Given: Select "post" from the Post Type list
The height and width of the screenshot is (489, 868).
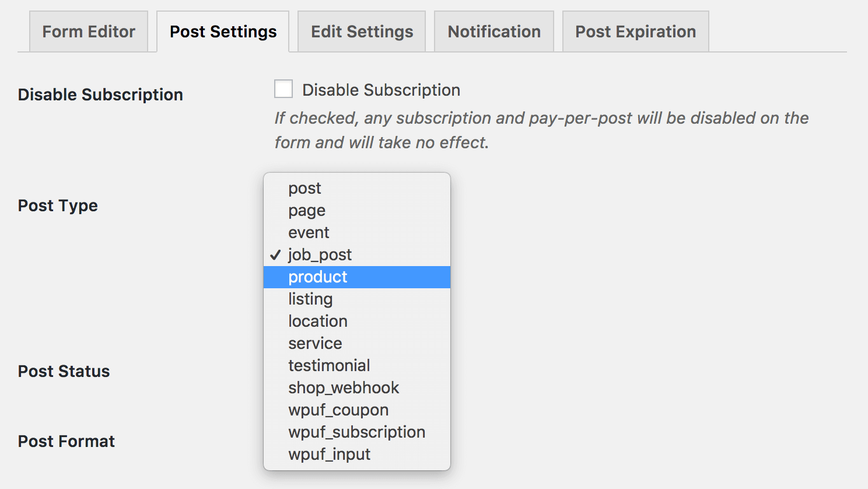Looking at the screenshot, I should pos(304,188).
